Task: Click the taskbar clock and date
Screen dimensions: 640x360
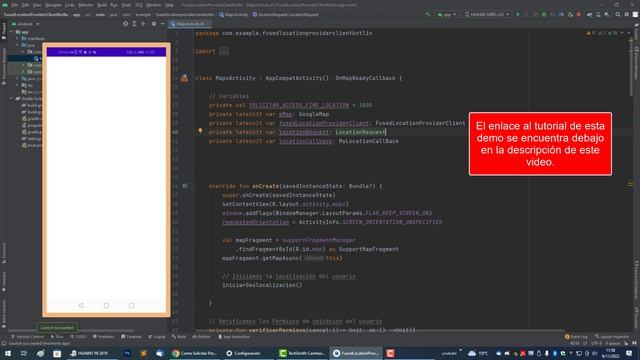Action: (x=611, y=353)
